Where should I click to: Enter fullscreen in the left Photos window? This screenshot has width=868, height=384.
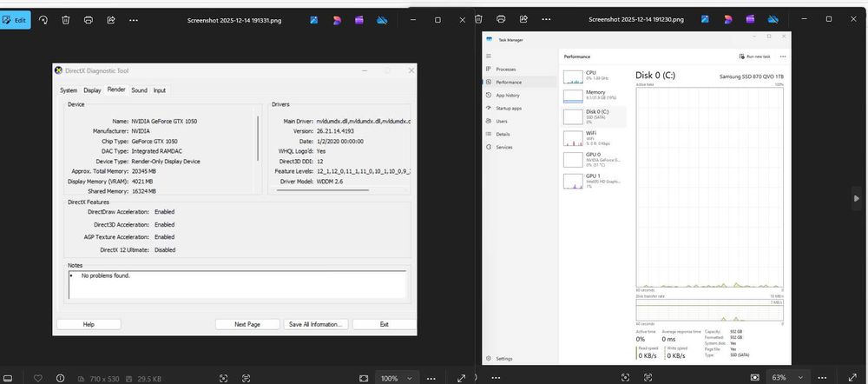point(461,378)
